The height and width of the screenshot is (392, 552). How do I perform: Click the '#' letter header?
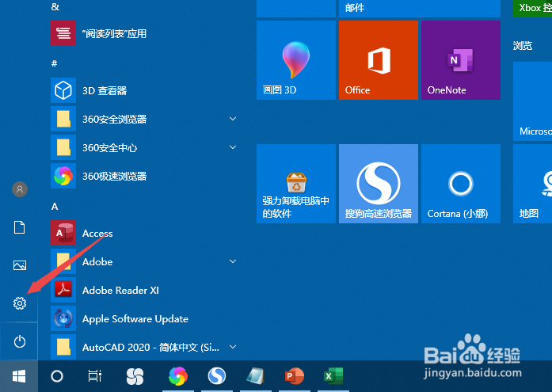pyautogui.click(x=54, y=63)
